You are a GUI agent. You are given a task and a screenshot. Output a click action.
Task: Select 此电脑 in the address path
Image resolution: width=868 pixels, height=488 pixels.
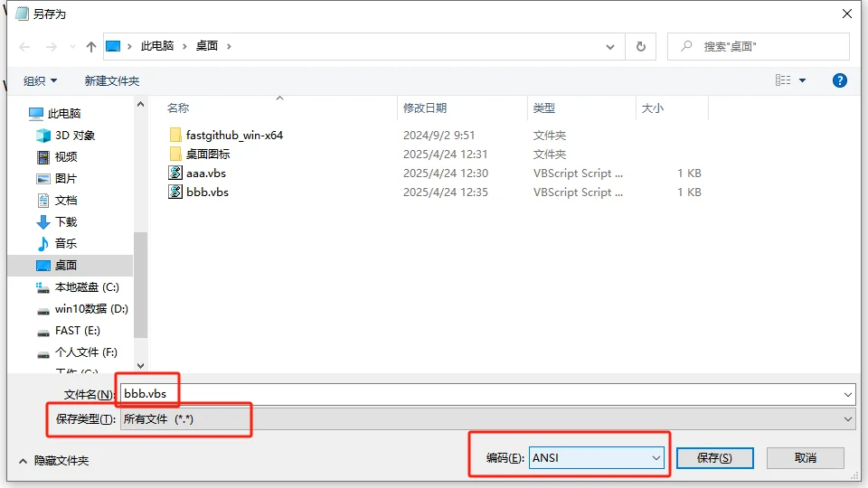click(x=157, y=46)
